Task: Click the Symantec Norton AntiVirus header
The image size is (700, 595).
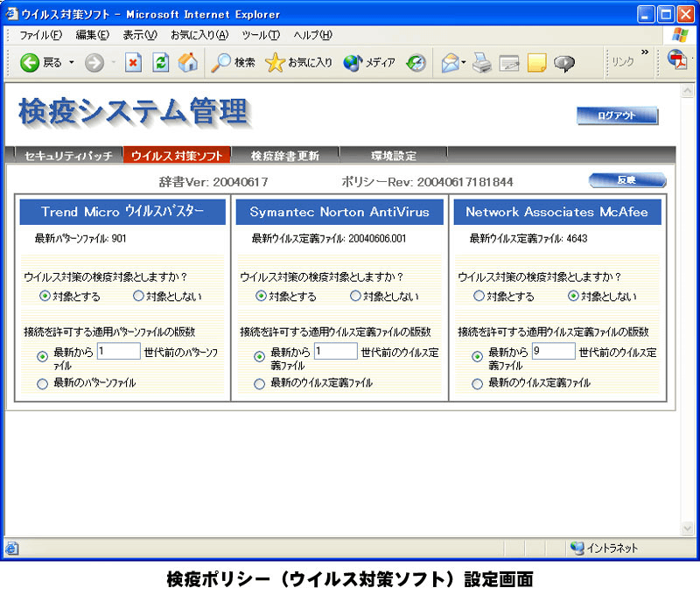Action: pos(339,212)
